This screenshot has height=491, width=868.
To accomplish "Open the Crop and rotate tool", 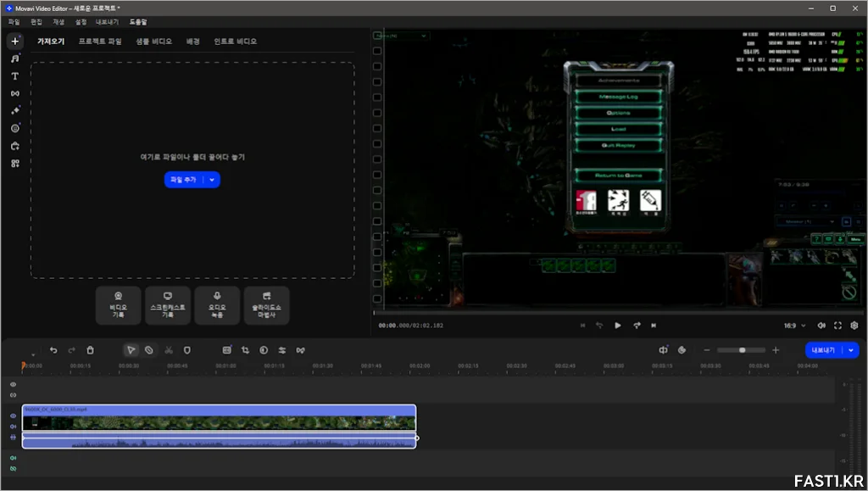I will pos(245,350).
